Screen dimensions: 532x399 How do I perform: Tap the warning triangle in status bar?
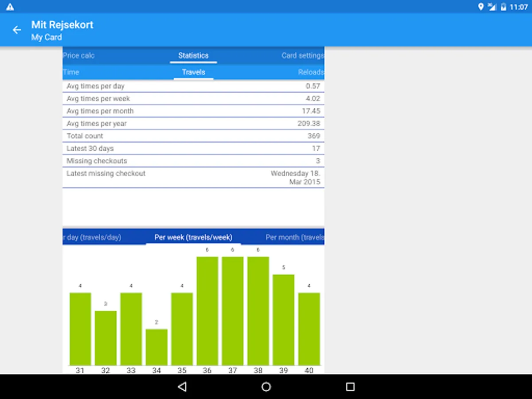click(x=10, y=7)
